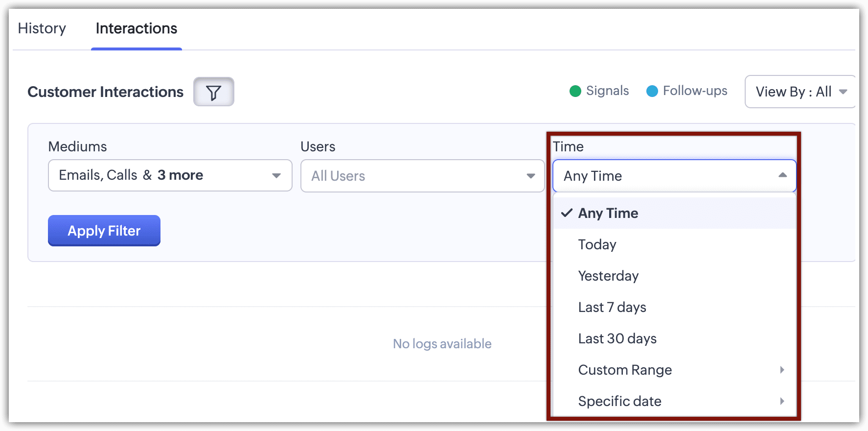
Task: Collapse the Time dropdown with up arrow
Action: point(782,175)
